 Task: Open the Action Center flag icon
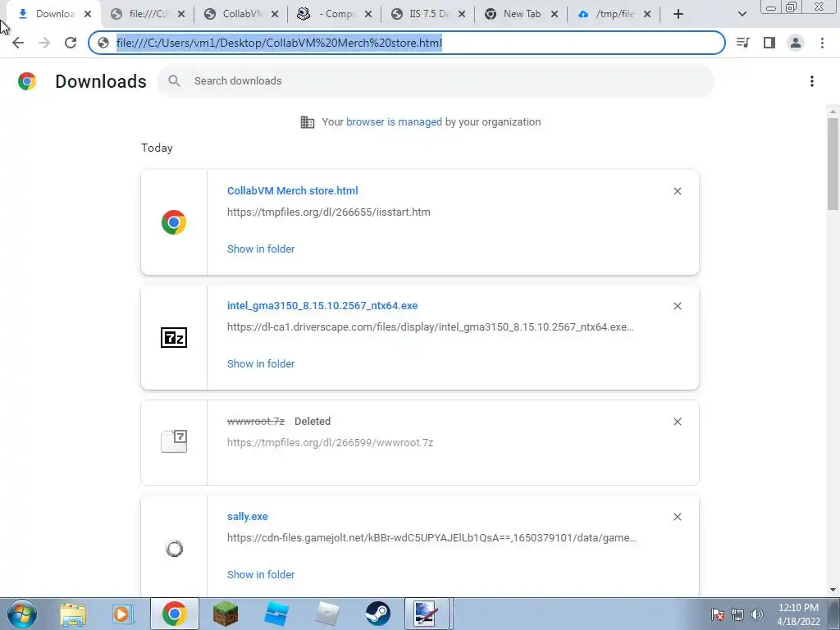pyautogui.click(x=718, y=614)
